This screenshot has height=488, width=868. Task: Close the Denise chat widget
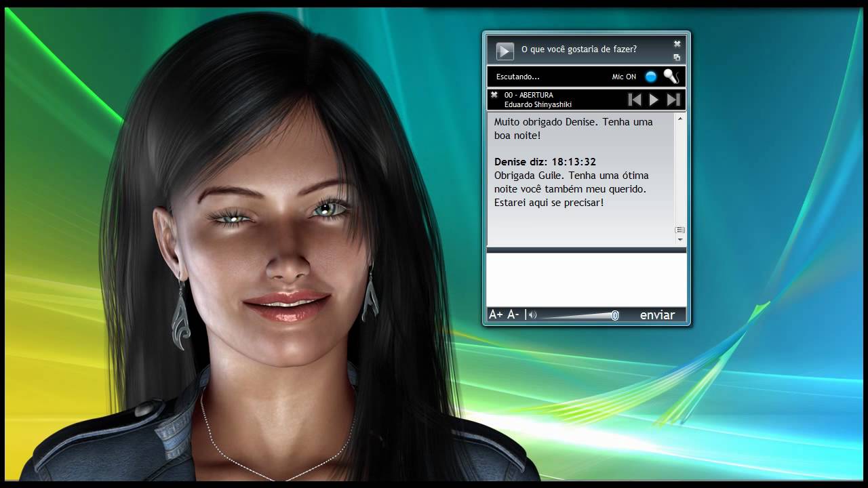click(677, 44)
